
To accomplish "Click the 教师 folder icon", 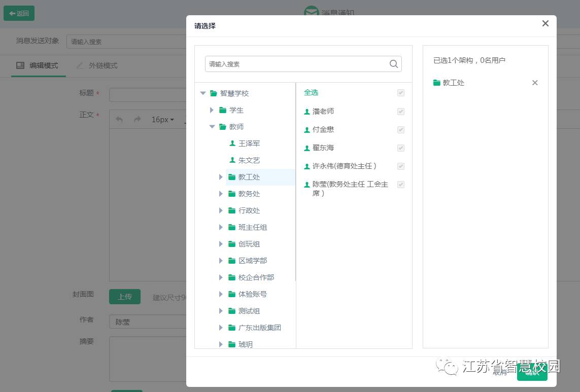I will [223, 127].
